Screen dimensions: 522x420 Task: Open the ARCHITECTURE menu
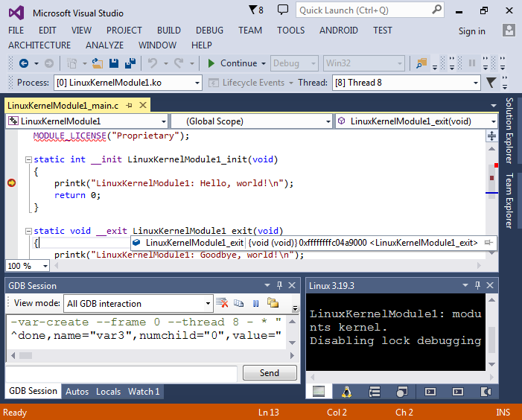pyautogui.click(x=39, y=45)
